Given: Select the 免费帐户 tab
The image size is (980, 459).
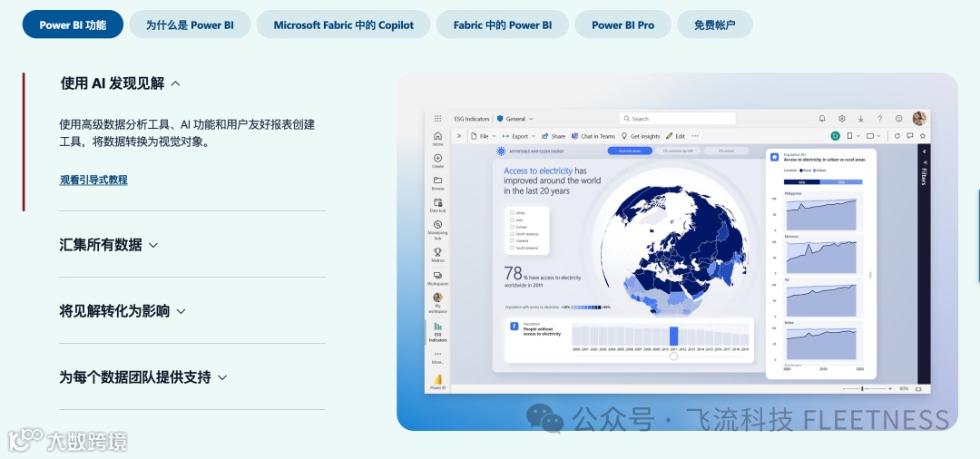Looking at the screenshot, I should pos(715,25).
